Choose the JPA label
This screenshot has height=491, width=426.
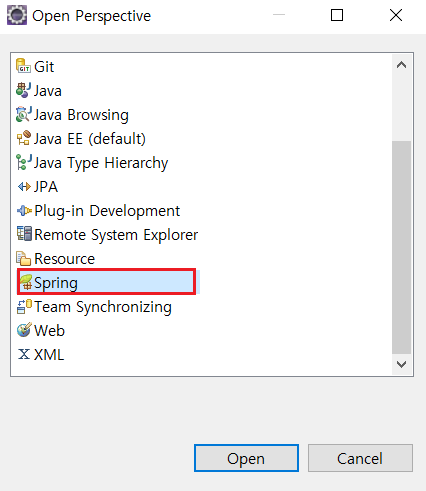coord(46,187)
